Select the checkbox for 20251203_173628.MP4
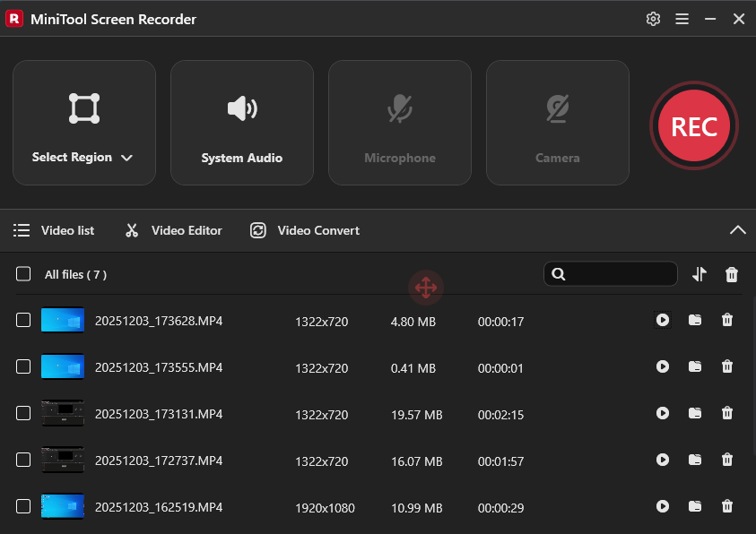Viewport: 756px width, 534px height. [x=22, y=320]
